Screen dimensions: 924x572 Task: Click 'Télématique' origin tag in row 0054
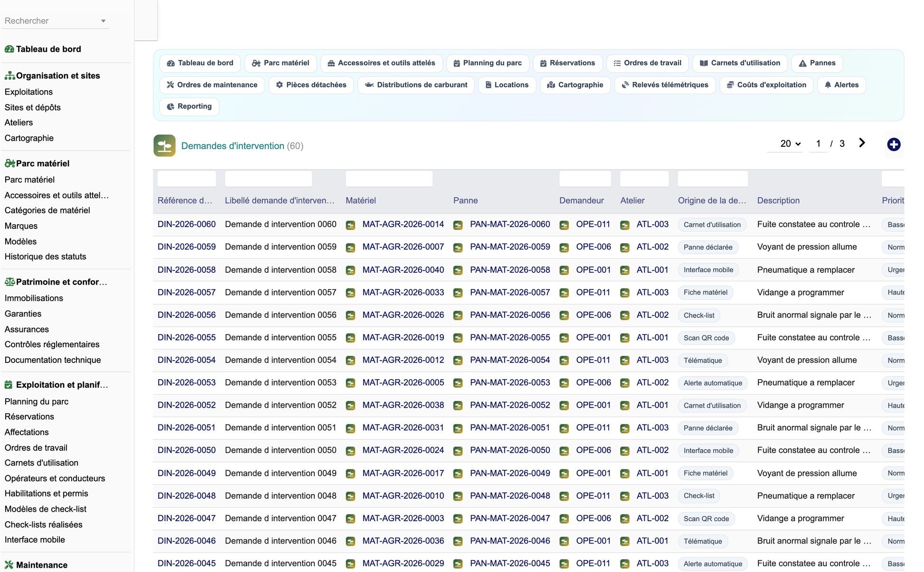pyautogui.click(x=703, y=361)
